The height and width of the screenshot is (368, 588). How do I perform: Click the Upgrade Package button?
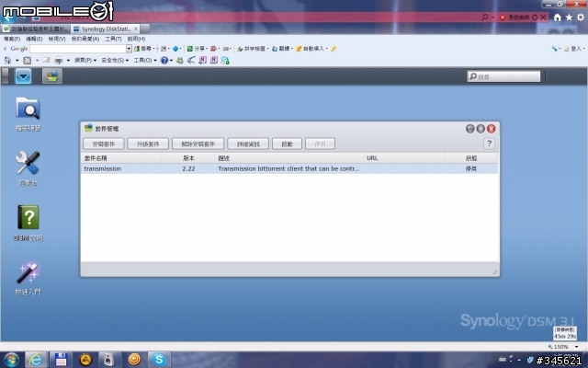[x=148, y=144]
